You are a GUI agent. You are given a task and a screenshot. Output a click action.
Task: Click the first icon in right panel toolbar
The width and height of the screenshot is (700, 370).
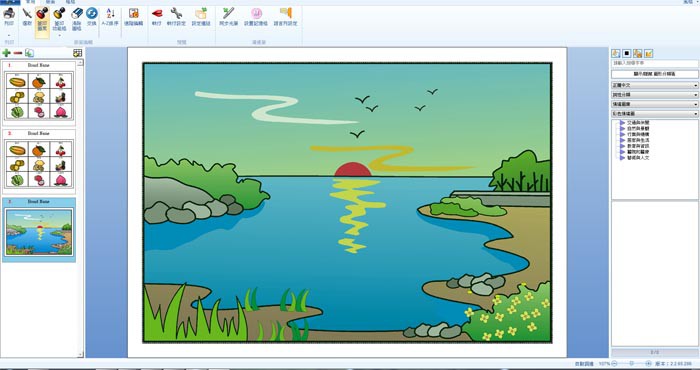(616, 54)
